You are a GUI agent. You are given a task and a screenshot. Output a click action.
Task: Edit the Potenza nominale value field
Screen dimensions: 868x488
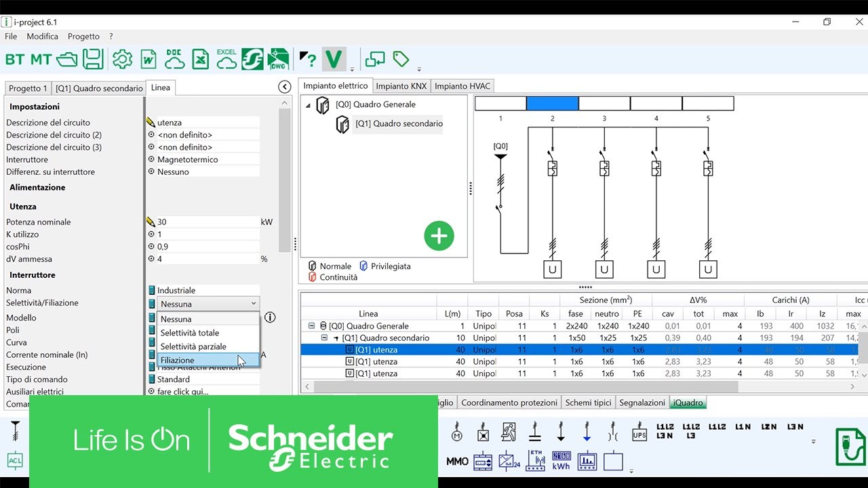click(x=208, y=222)
